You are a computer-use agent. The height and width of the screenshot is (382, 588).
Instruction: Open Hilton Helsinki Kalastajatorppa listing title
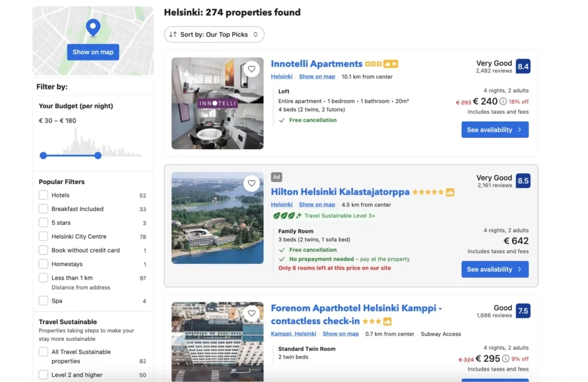[x=340, y=192]
